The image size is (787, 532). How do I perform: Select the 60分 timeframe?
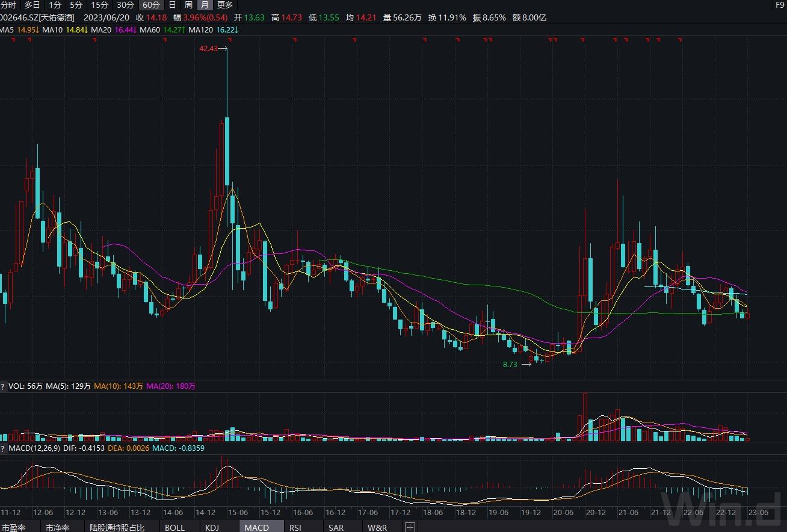(x=150, y=5)
